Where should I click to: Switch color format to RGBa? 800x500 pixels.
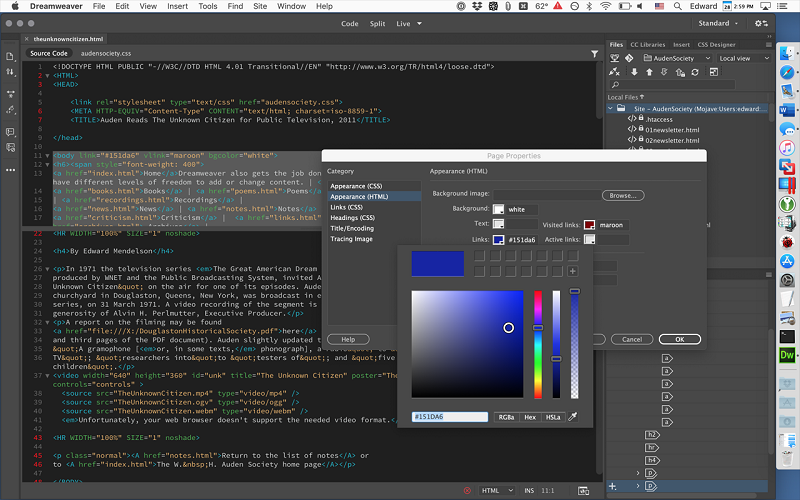[x=507, y=417]
